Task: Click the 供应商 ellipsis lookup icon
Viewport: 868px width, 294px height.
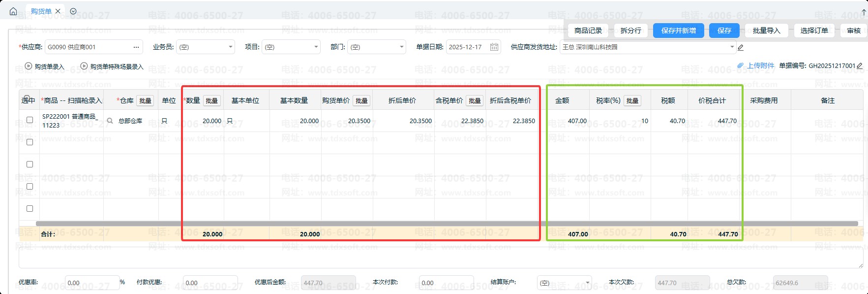Action: click(136, 47)
